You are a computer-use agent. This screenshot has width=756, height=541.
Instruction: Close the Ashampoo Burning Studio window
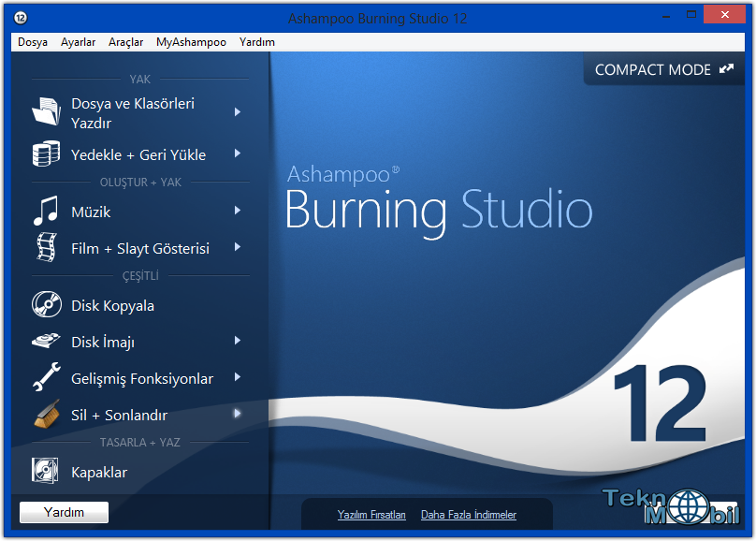[724, 15]
